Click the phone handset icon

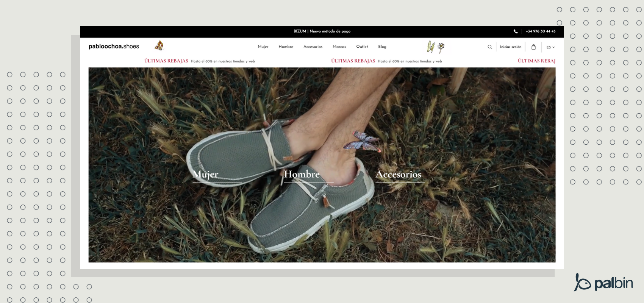(x=516, y=31)
